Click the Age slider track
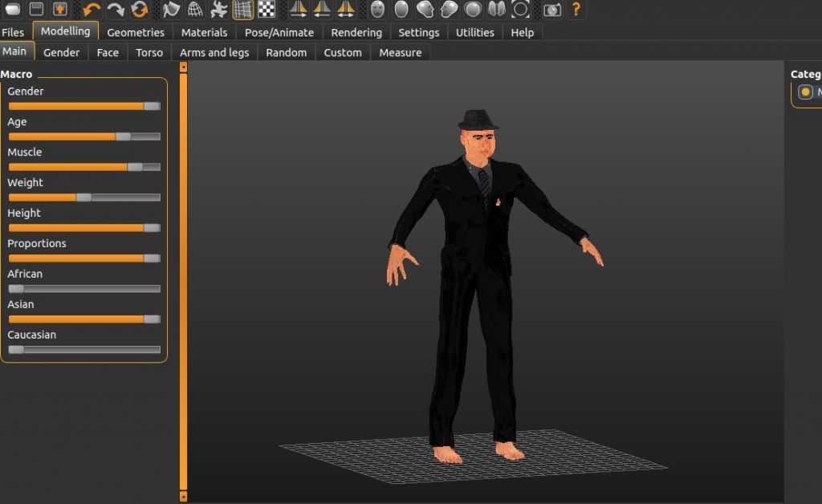The height and width of the screenshot is (504, 822). tap(83, 136)
